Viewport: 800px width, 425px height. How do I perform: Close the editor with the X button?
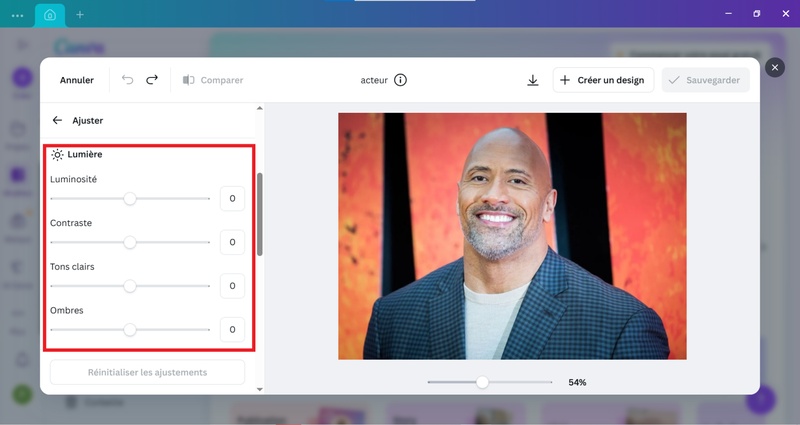point(774,67)
